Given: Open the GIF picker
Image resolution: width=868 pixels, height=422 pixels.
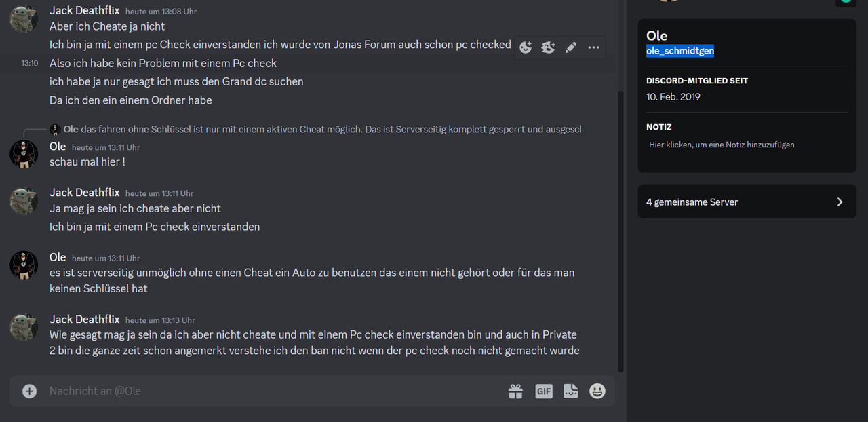Looking at the screenshot, I should tap(544, 391).
